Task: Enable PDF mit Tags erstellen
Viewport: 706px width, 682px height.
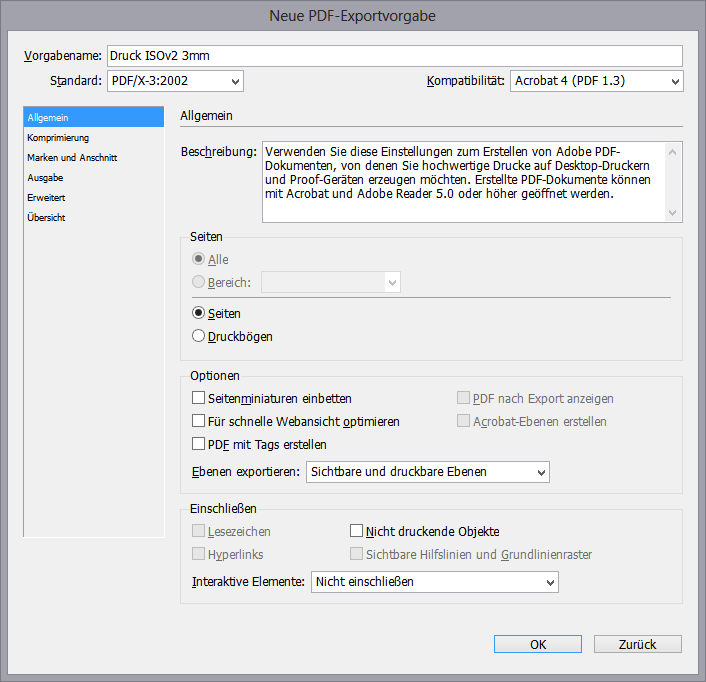Action: tap(198, 444)
